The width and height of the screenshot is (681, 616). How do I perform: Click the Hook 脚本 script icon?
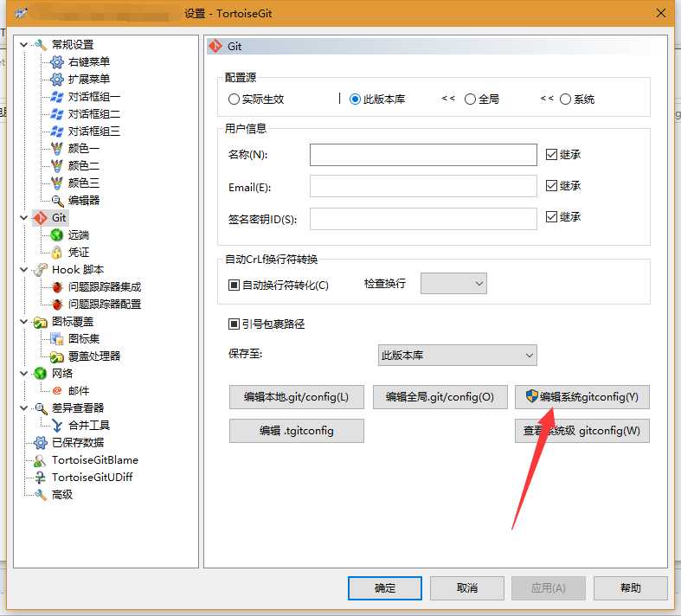coord(41,270)
